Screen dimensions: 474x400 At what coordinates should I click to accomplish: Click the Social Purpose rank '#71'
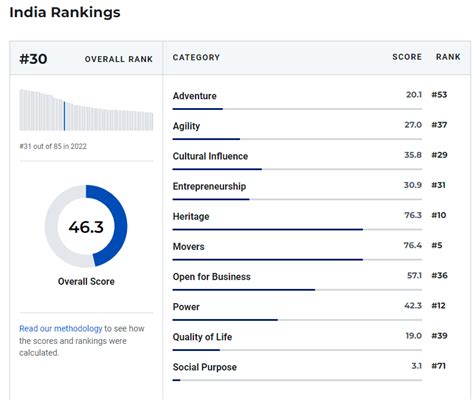point(438,366)
